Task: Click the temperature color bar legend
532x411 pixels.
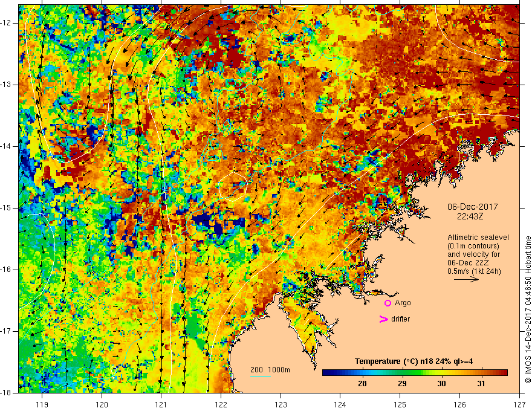Action: (415, 373)
